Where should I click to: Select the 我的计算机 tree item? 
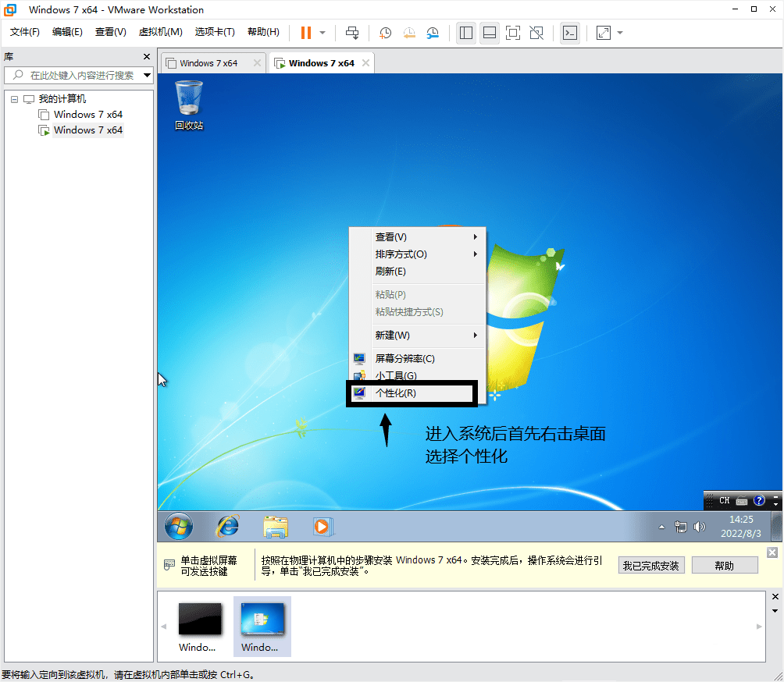62,99
